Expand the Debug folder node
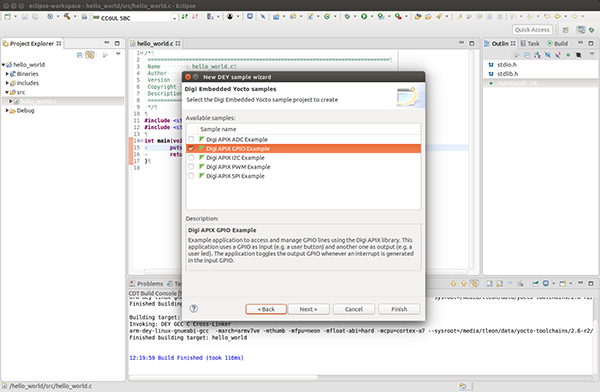The image size is (600, 392). click(x=7, y=111)
